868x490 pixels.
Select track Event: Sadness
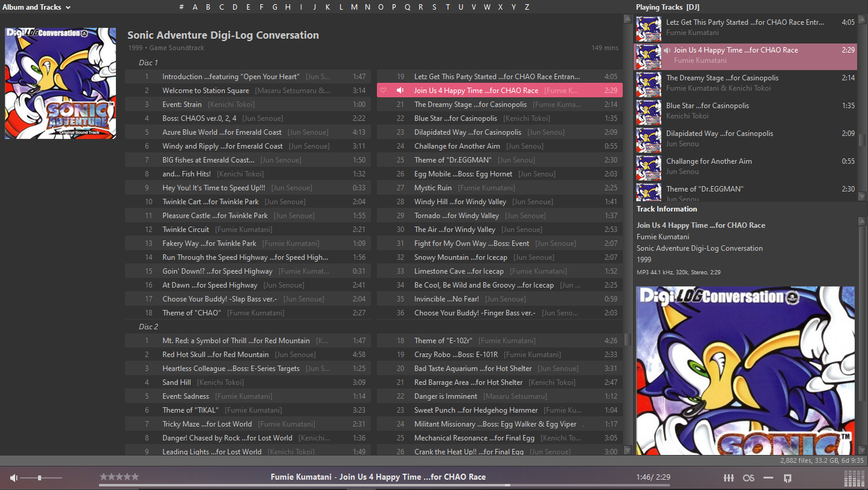pyautogui.click(x=248, y=396)
